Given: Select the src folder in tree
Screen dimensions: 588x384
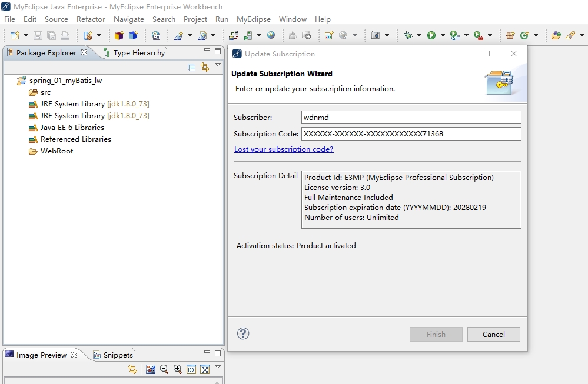Looking at the screenshot, I should (x=40, y=92).
